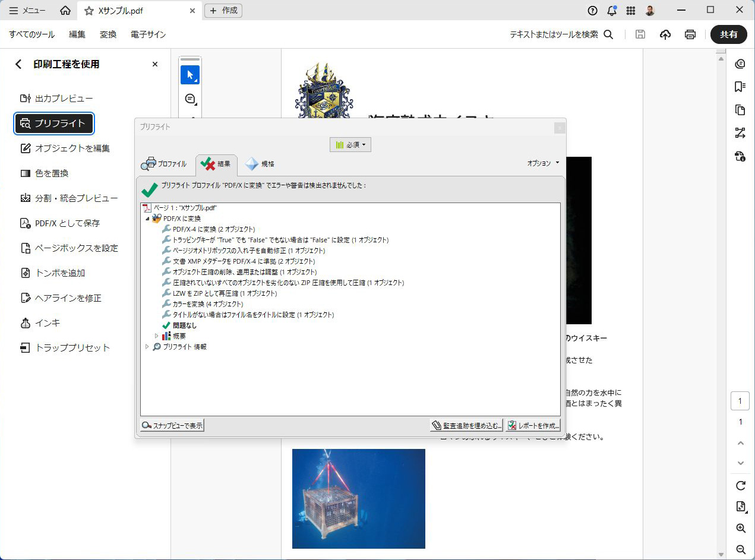
Task: Zoom out with magnifier minus icon
Action: [x=740, y=550]
